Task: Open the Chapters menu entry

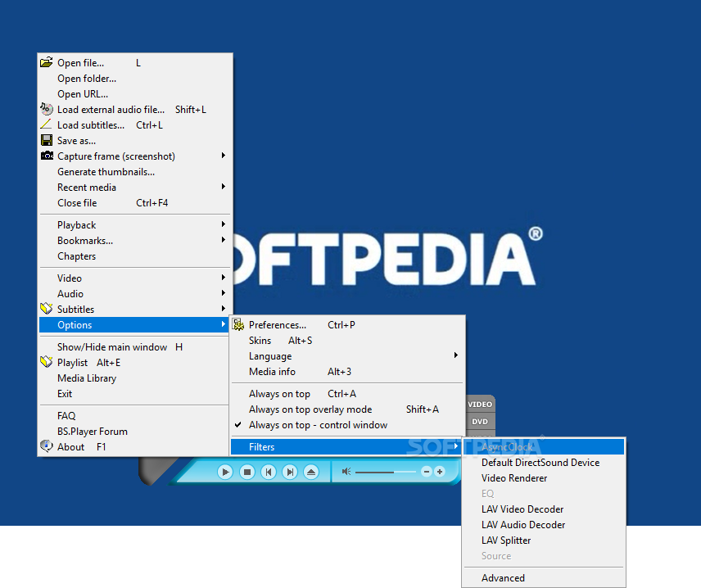Action: tap(135, 256)
